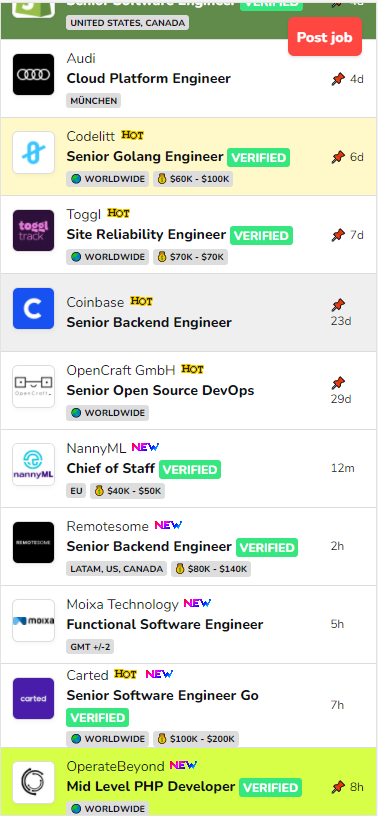378x816 pixels.
Task: Open the OperateBeyond logo icon
Action: (x=33, y=782)
